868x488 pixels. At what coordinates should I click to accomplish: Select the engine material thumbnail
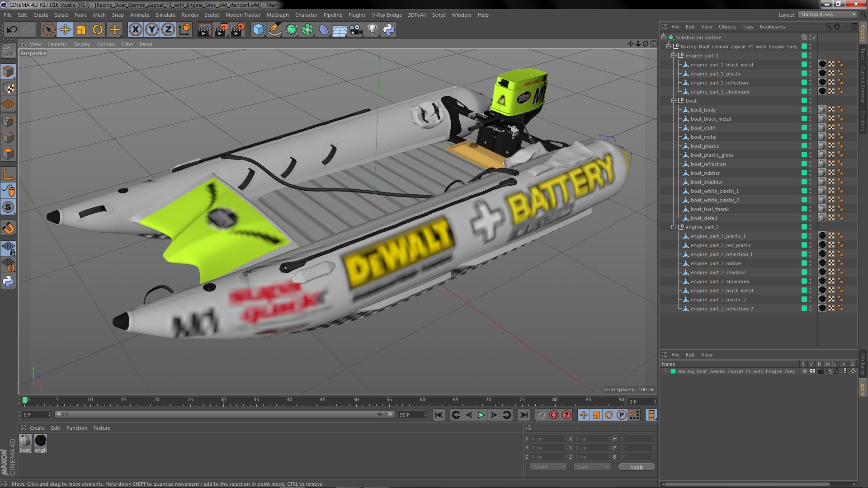pyautogui.click(x=41, y=443)
